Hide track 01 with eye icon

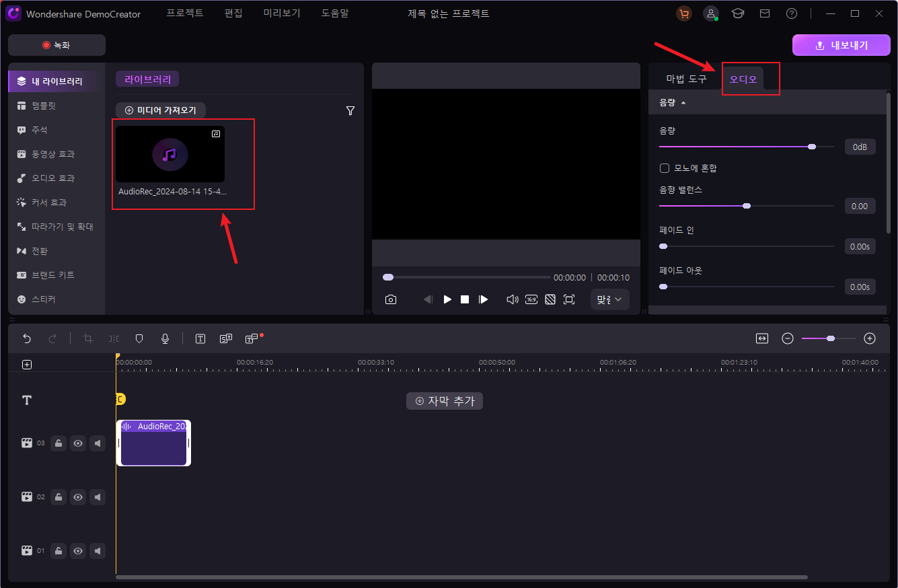pyautogui.click(x=78, y=551)
